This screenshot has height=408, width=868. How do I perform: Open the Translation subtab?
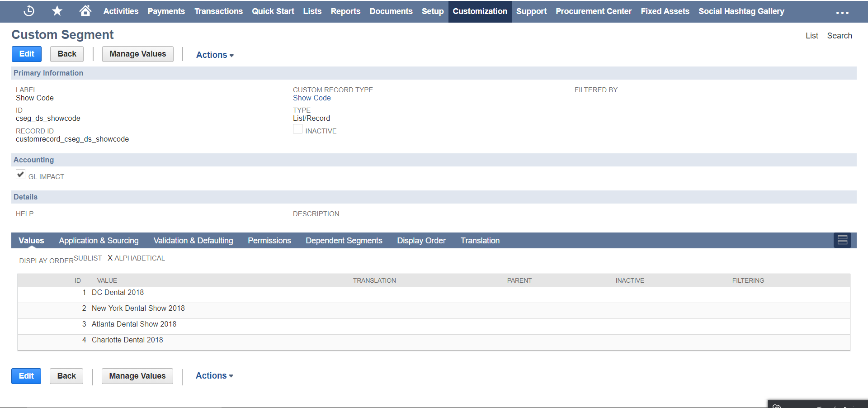coord(480,240)
